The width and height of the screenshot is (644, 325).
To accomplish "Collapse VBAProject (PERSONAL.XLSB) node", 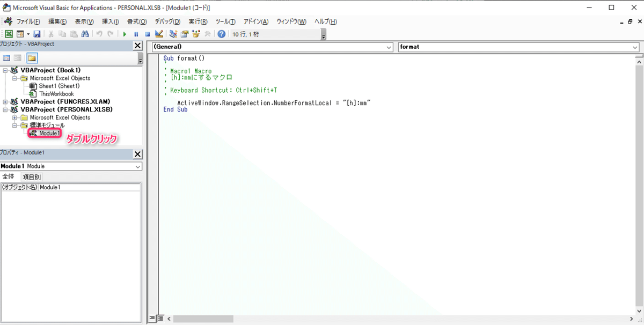I will [x=5, y=109].
